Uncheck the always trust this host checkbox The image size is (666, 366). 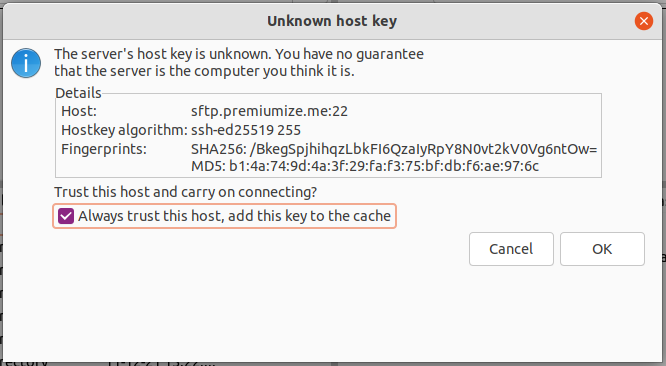[66, 216]
